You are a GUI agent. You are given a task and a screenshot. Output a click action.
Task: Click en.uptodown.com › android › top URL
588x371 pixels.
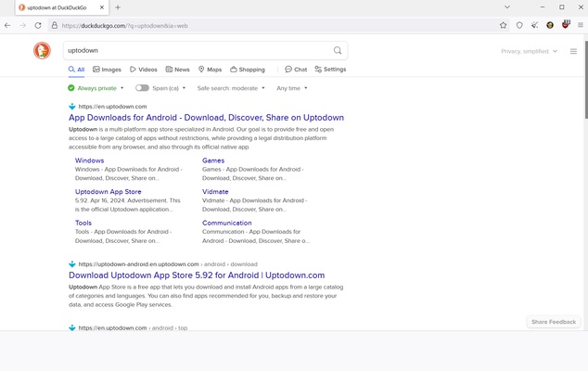133,327
